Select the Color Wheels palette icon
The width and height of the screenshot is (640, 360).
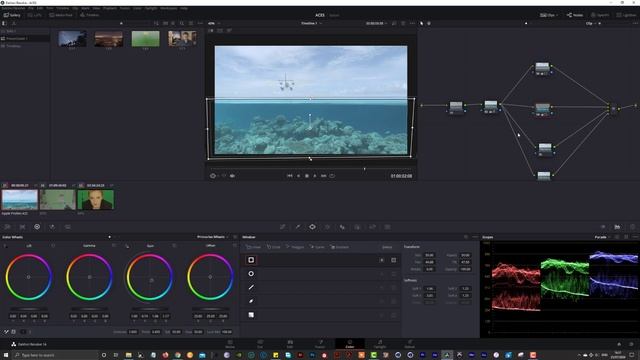[37, 227]
